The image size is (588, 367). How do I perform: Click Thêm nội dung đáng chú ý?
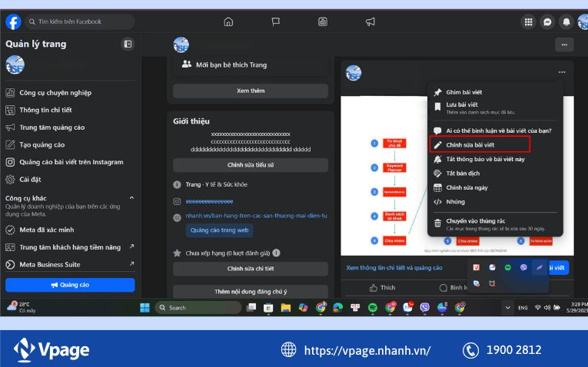click(x=251, y=292)
